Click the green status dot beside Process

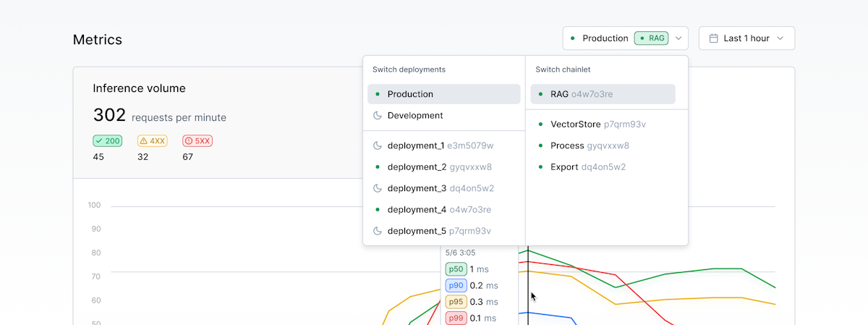pyautogui.click(x=540, y=145)
